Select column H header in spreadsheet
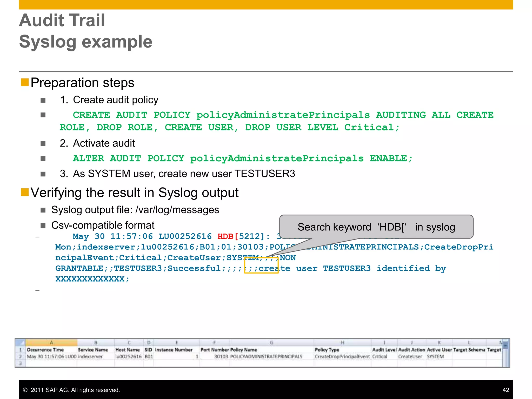Screen dimensions: 532x399 342,342
